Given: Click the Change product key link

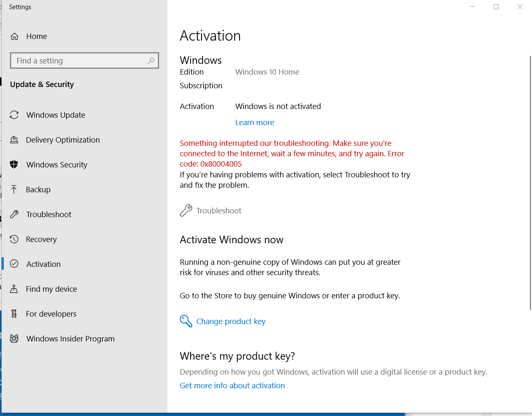Looking at the screenshot, I should [x=231, y=321].
